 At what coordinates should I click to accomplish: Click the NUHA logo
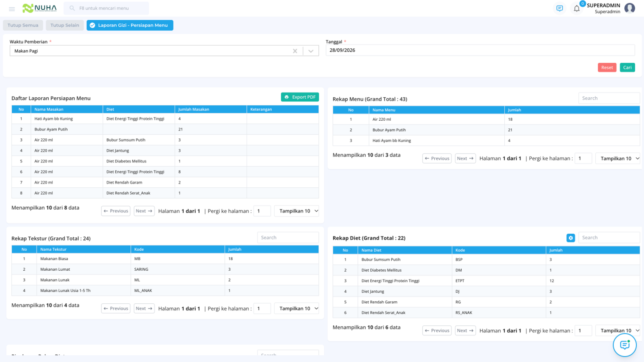pos(39,8)
